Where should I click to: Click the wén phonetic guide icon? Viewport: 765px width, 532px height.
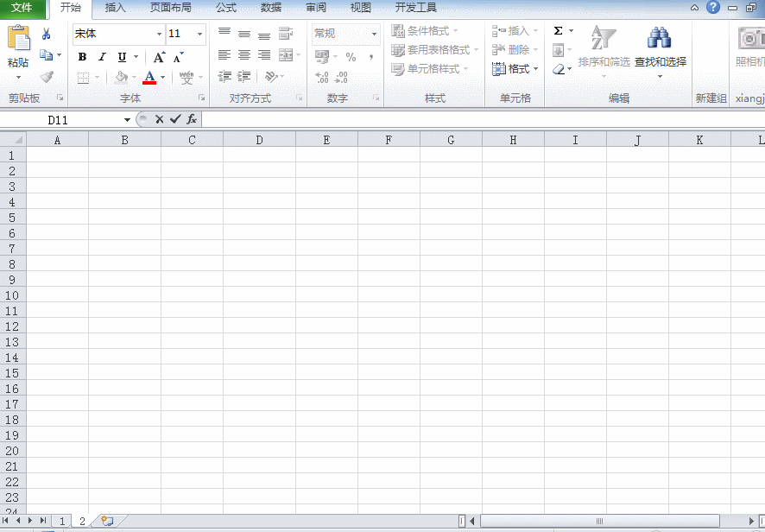[187, 77]
